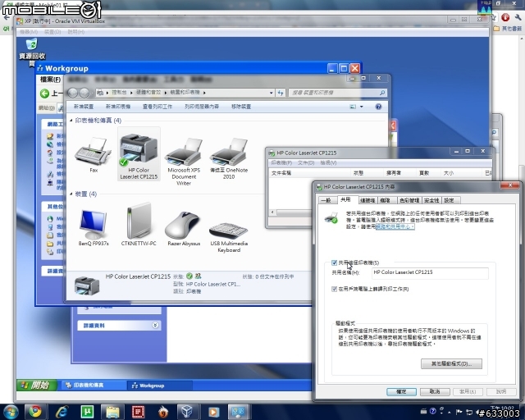Click the print queue horizontal scrollbar left arrow
The width and height of the screenshot is (525, 420).
(x=272, y=212)
